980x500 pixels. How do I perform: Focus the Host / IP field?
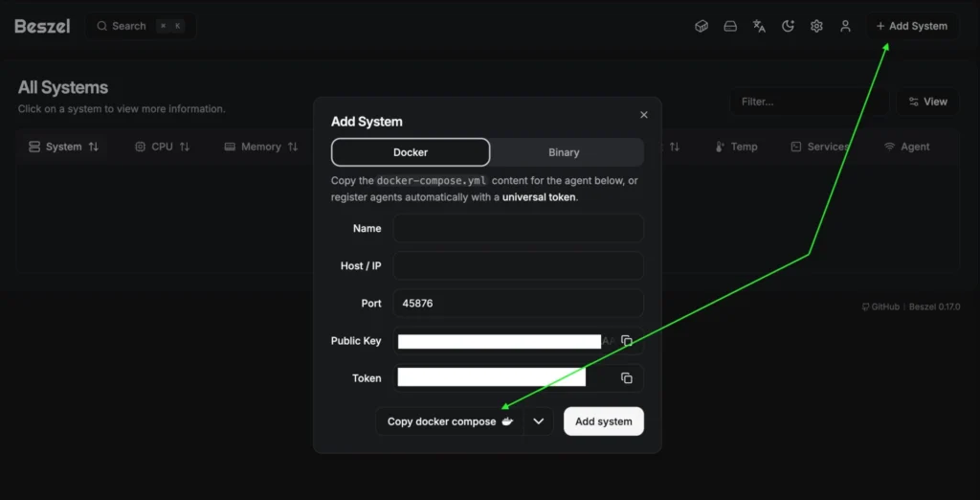point(518,266)
